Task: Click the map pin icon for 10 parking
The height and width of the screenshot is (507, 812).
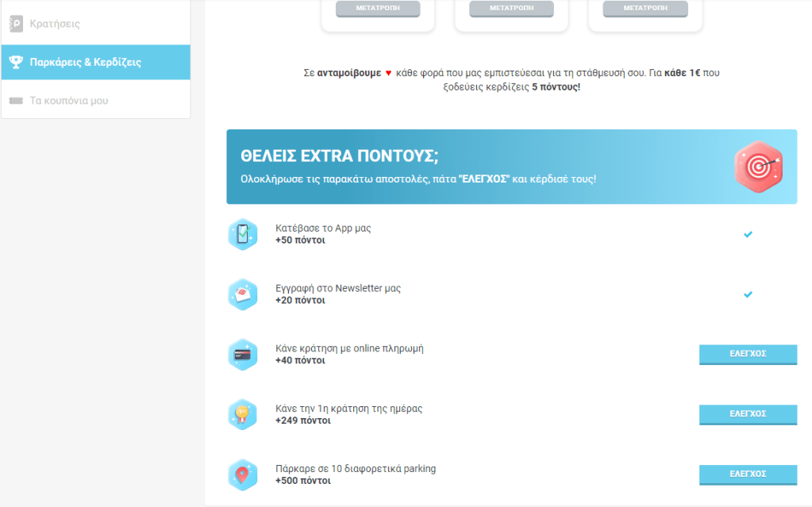Action: coord(243,474)
